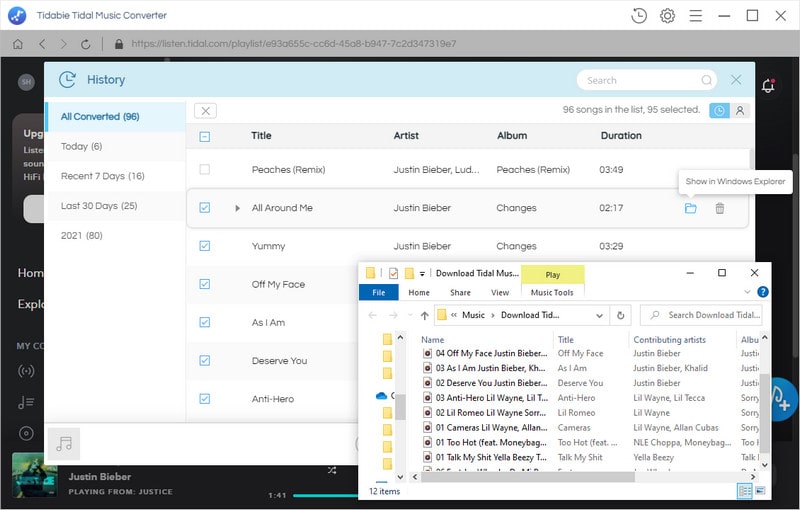Click the add-music floating button
This screenshot has height=510, width=800.
coord(781,399)
